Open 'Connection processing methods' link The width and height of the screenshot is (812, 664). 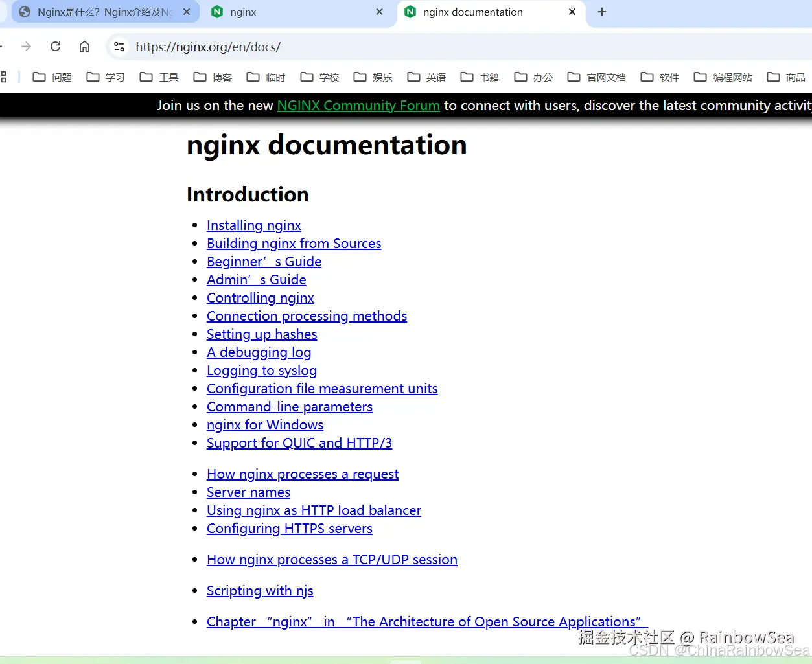[x=307, y=316]
